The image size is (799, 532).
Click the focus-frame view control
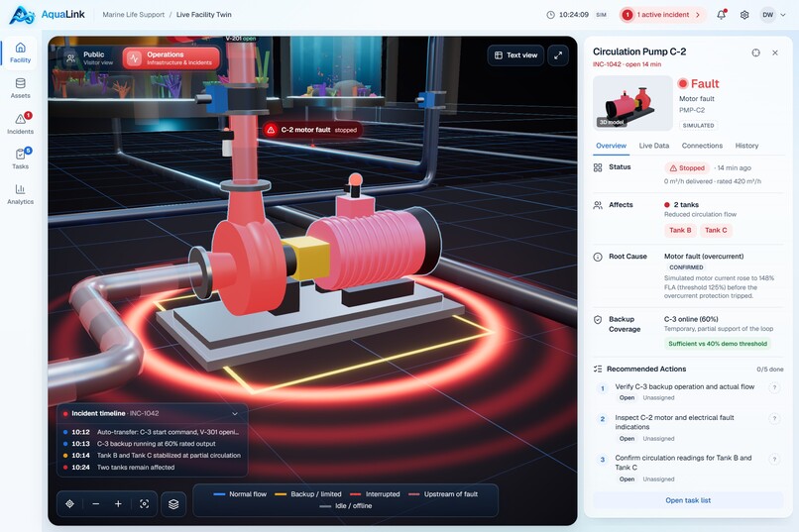point(144,503)
